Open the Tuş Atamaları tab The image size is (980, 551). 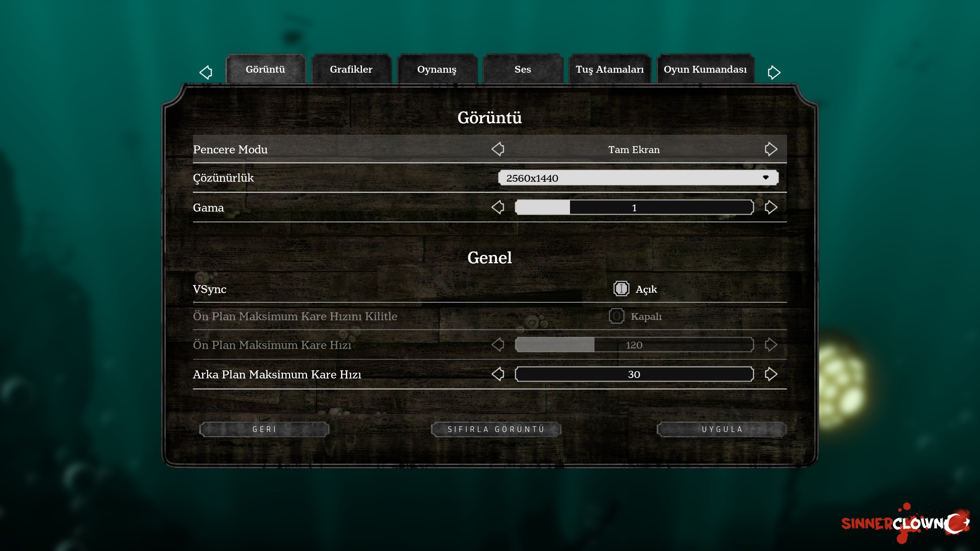609,69
